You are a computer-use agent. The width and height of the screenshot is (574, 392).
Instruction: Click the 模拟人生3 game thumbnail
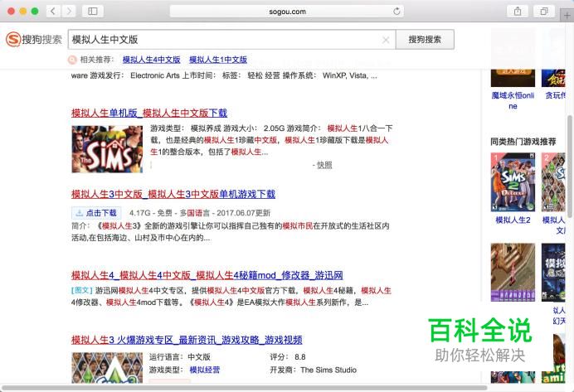click(107, 368)
